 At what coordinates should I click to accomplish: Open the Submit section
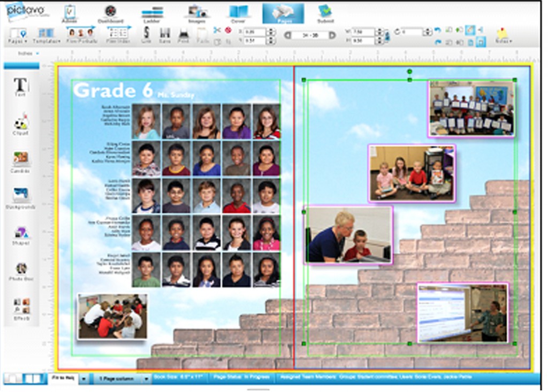point(325,14)
